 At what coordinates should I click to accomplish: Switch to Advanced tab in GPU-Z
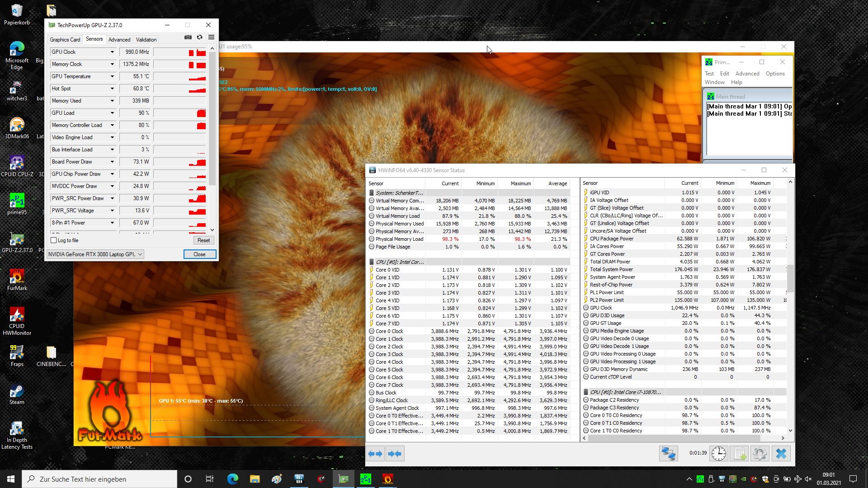coord(119,40)
